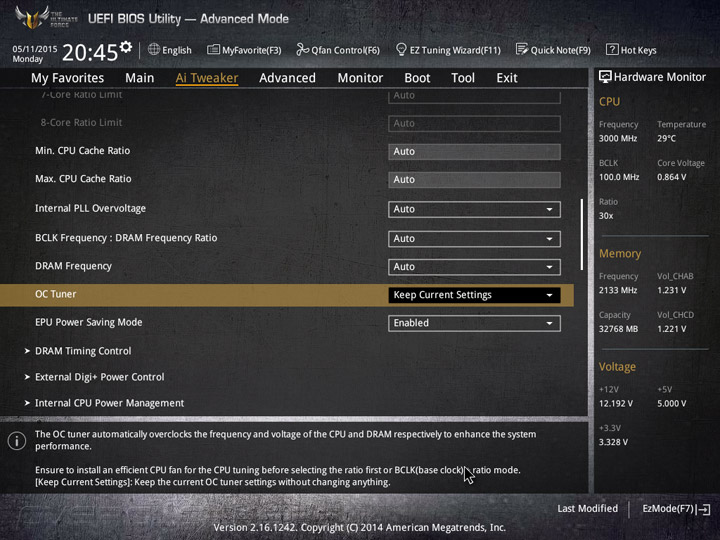This screenshot has height=540, width=720.
Task: Click the Hardware Monitor screen icon
Action: click(605, 77)
